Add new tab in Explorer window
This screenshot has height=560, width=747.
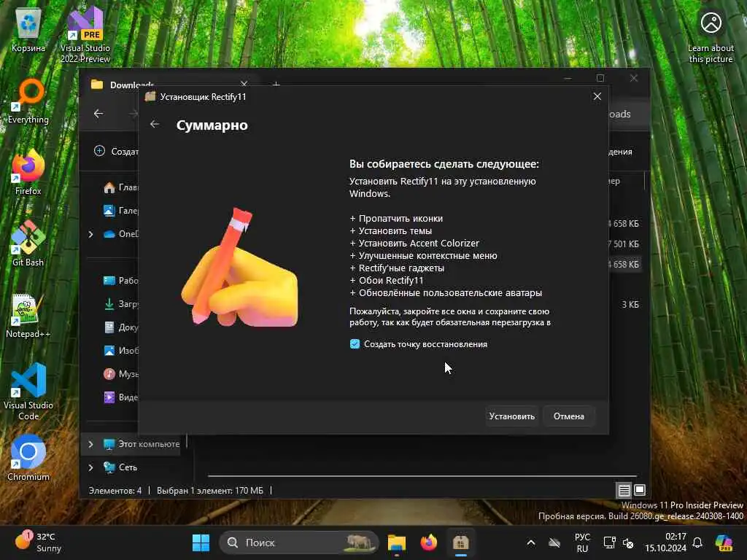[x=276, y=85]
